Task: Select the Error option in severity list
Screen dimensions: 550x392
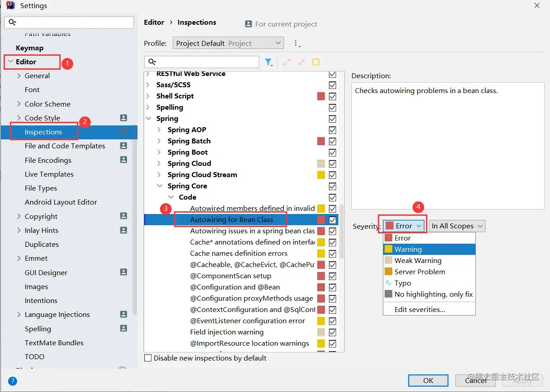Action: click(x=429, y=238)
